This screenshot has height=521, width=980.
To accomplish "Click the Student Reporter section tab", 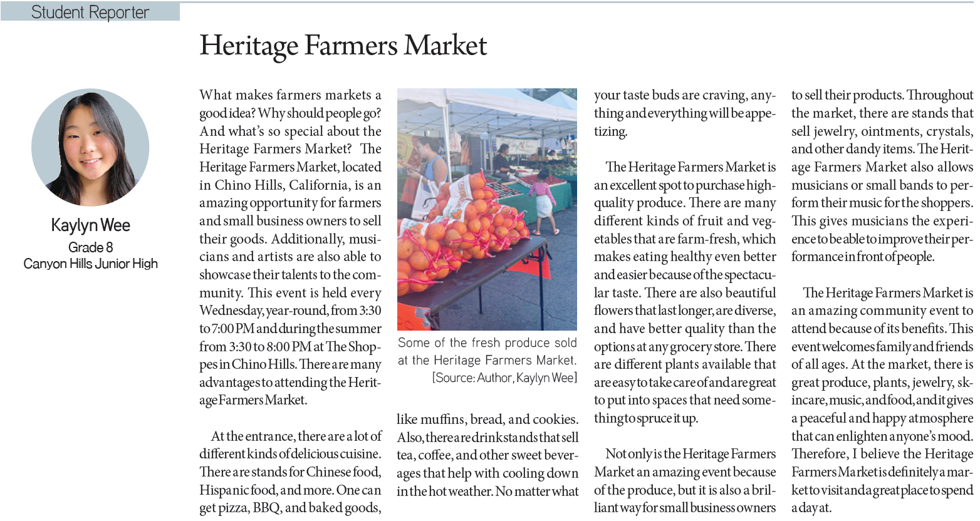I will pos(90,12).
